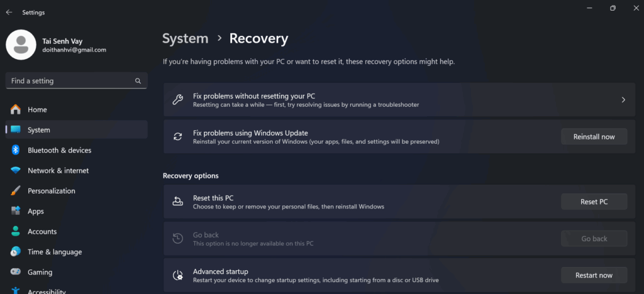The height and width of the screenshot is (294, 644).
Task: Click the Reinstall now button
Action: click(594, 136)
